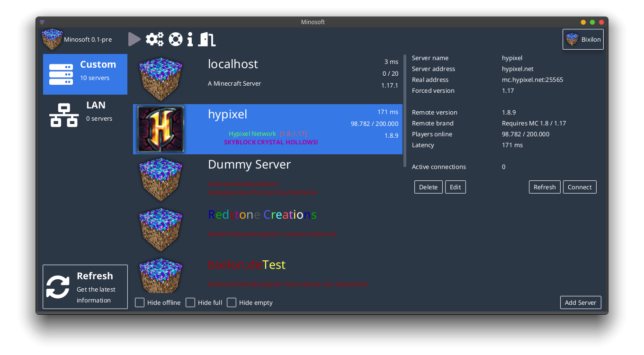Click the localhost server block icon

click(161, 79)
